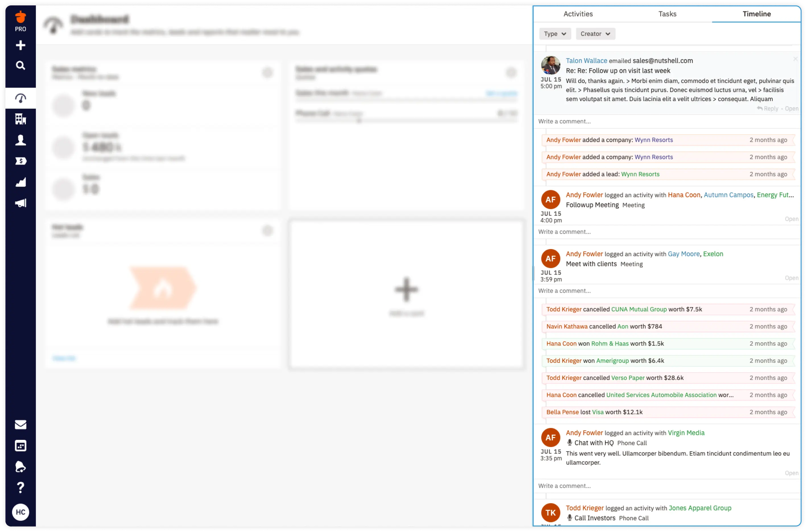
Task: Open the Type filter dropdown
Action: 555,34
